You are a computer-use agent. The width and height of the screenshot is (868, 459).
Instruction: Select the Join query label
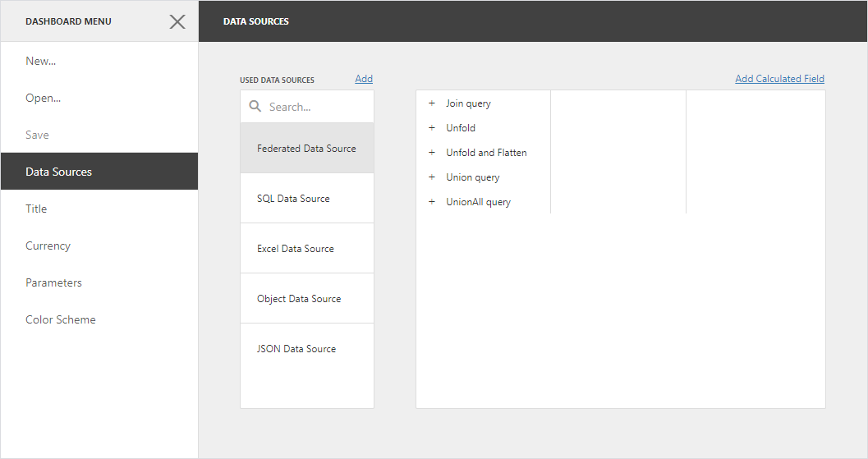(468, 103)
